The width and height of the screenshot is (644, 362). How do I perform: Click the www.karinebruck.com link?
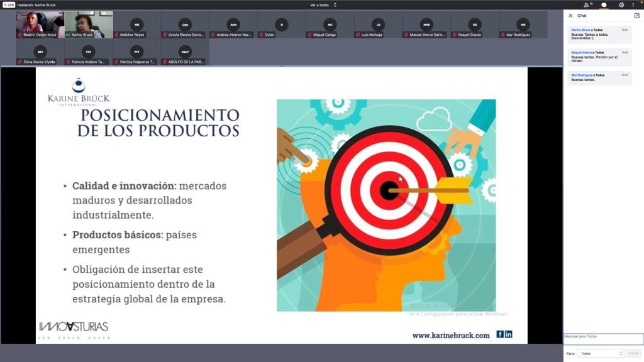coord(450,336)
